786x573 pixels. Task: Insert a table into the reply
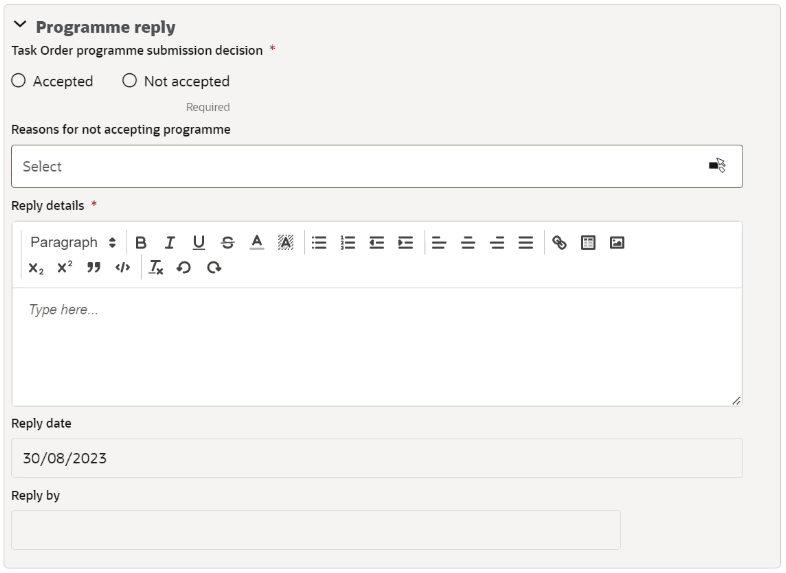tap(588, 243)
